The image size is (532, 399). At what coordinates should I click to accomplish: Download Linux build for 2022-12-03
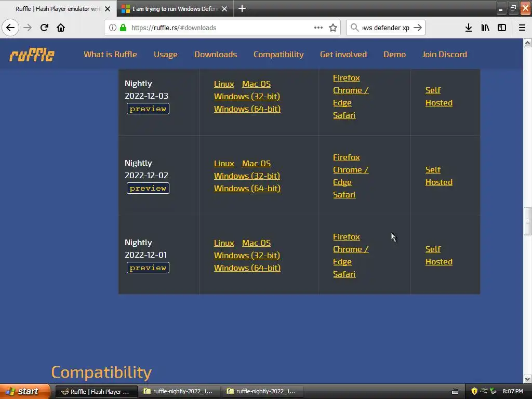(x=224, y=84)
